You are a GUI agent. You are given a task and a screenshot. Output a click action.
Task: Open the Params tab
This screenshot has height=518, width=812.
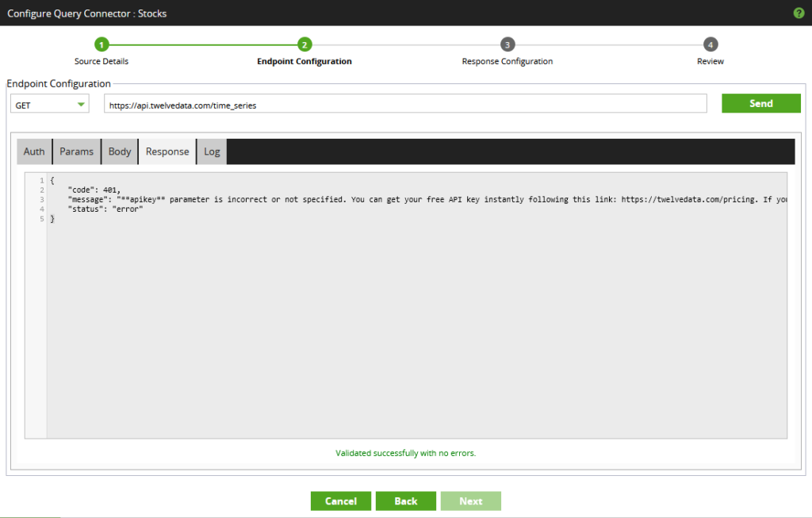76,152
